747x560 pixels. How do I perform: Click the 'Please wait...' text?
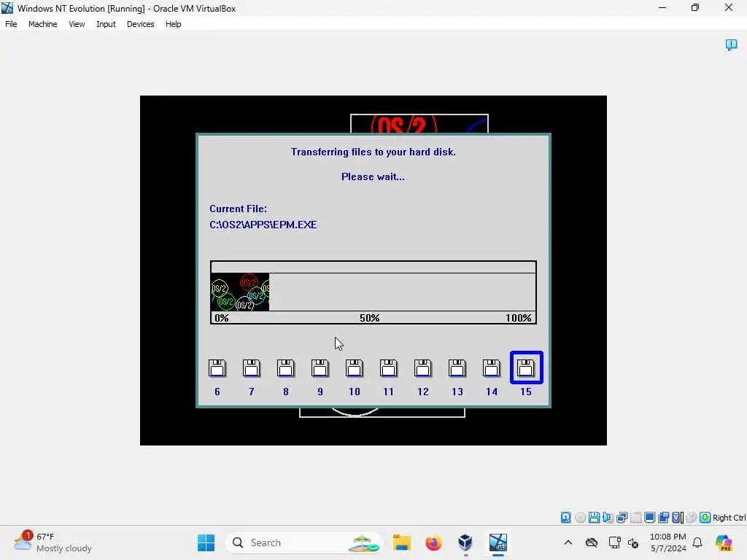click(373, 176)
